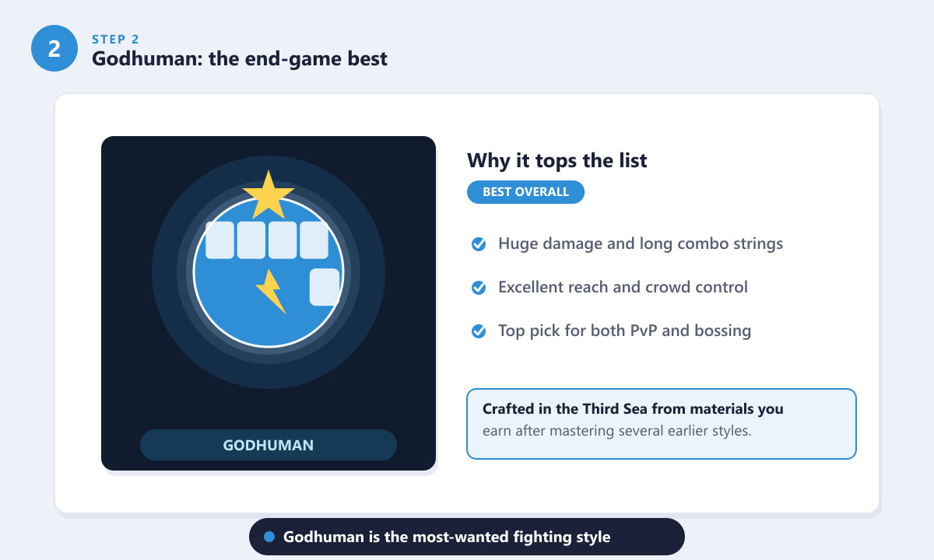Click Huge damage and long combo strings text
The width and height of the screenshot is (934, 560).
[x=641, y=244]
